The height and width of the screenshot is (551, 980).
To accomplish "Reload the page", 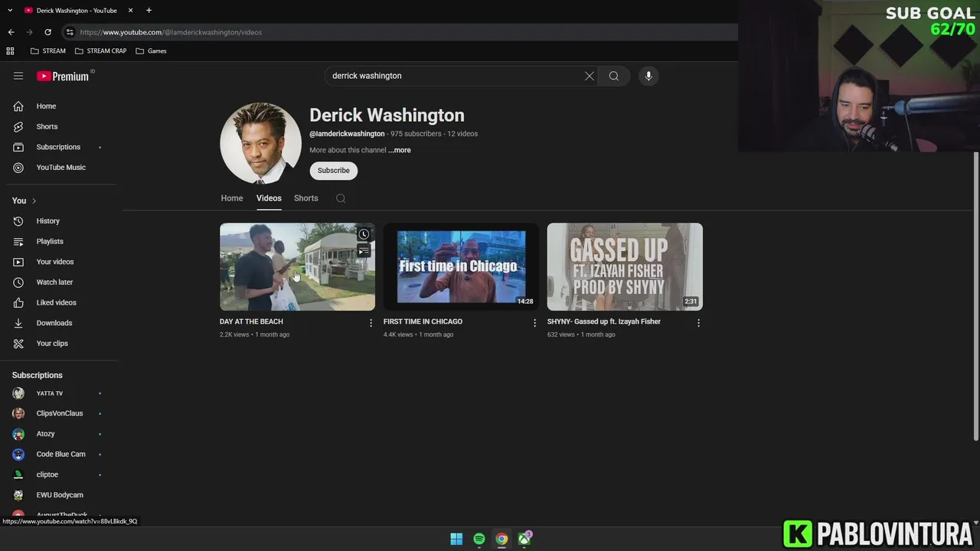I will coord(47,32).
